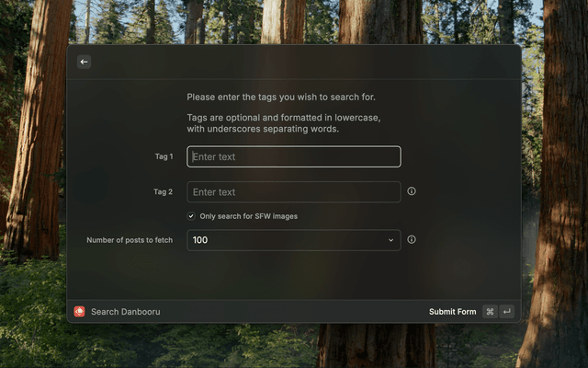Image resolution: width=588 pixels, height=368 pixels.
Task: Uncheck the SFW images checkbox
Action: [x=191, y=216]
